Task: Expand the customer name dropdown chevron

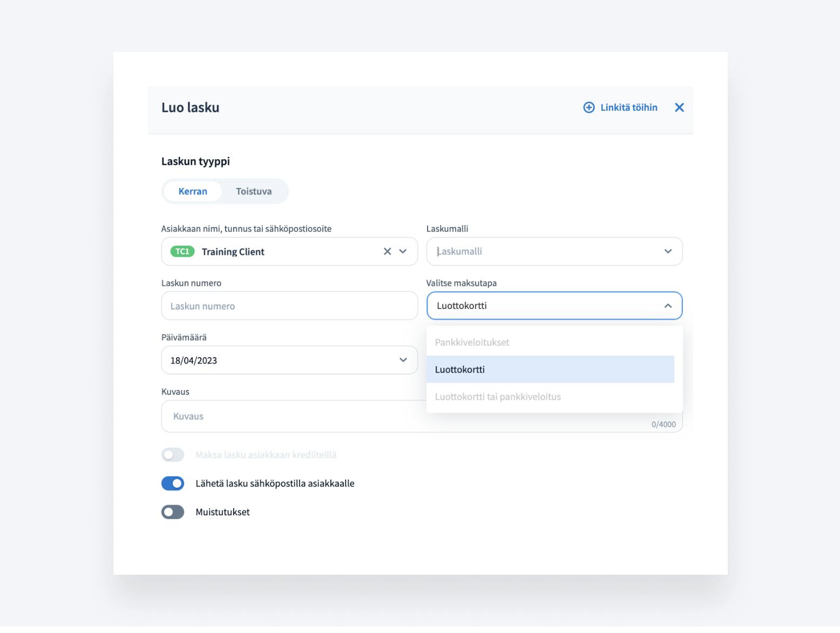Action: (x=403, y=251)
